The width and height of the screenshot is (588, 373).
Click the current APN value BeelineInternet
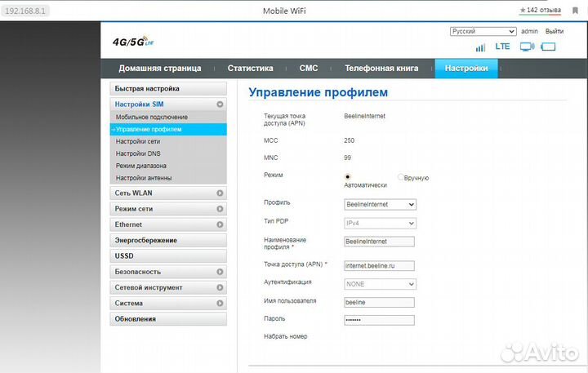click(x=364, y=116)
